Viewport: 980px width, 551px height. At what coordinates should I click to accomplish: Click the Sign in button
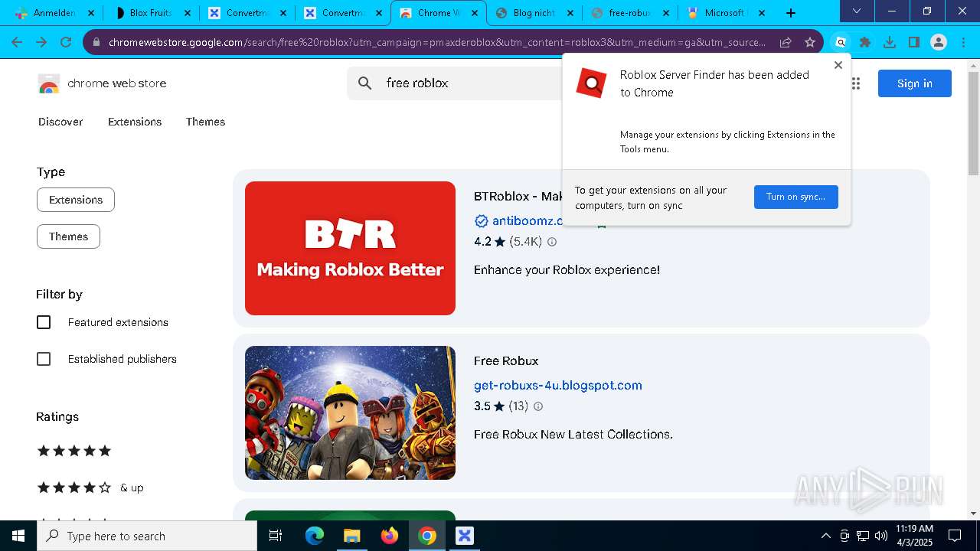pyautogui.click(x=915, y=83)
